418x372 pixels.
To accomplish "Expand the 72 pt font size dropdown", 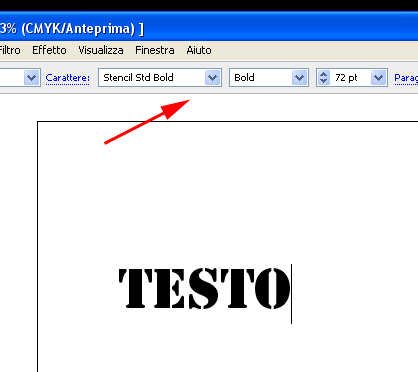I will [x=378, y=78].
